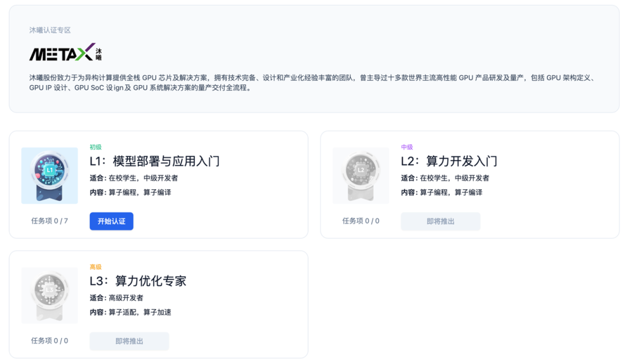The width and height of the screenshot is (625, 364).
Task: Click the 内容: 算子适配，算子加速 line
Action: click(130, 312)
